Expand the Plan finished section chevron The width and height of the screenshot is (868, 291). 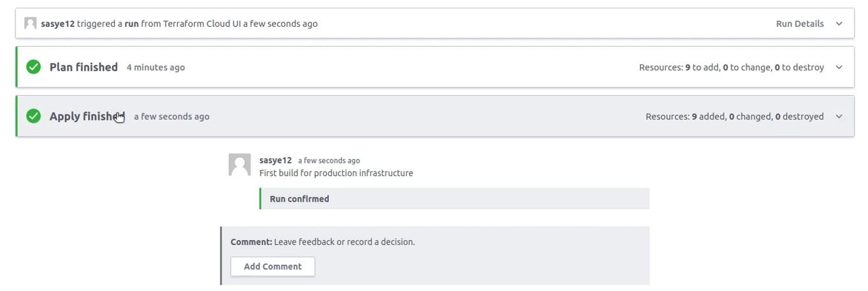[839, 67]
